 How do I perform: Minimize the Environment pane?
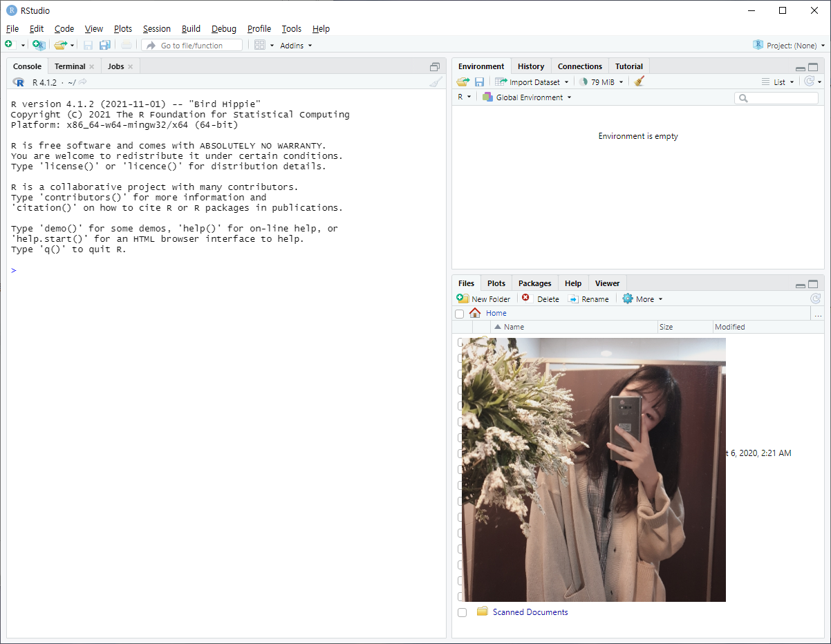tap(801, 68)
